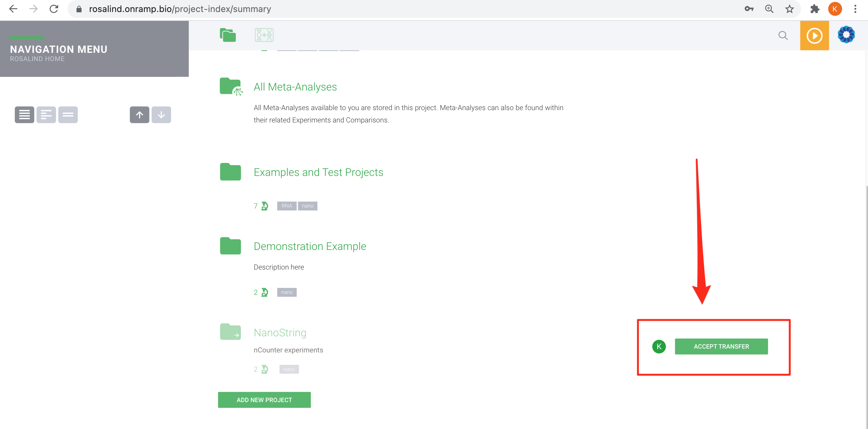Click the microscope icon beside 7 experiments
This screenshot has width=868, height=429.
click(265, 206)
